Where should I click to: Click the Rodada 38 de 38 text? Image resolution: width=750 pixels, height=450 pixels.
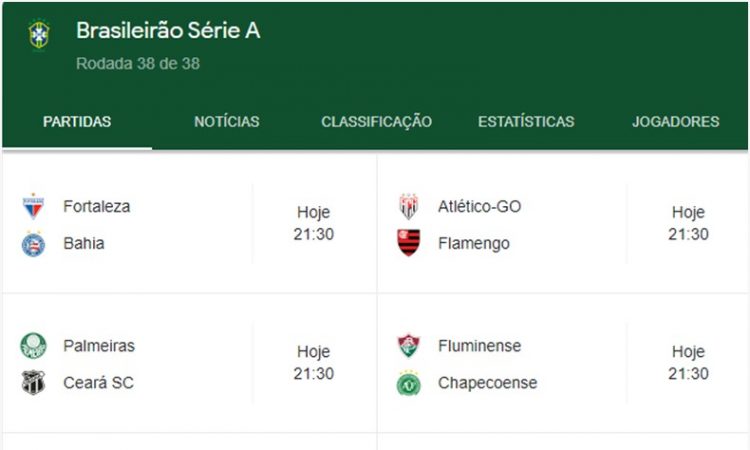coord(139,64)
